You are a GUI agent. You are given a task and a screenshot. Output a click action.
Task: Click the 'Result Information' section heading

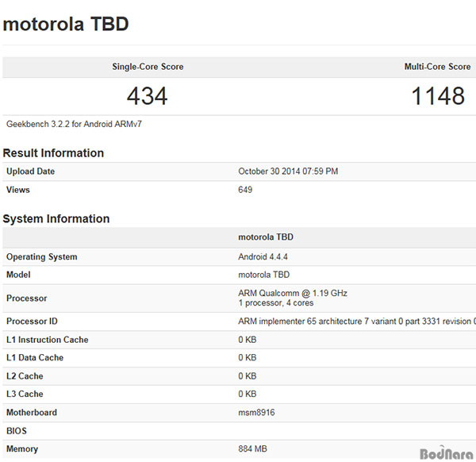[53, 152]
